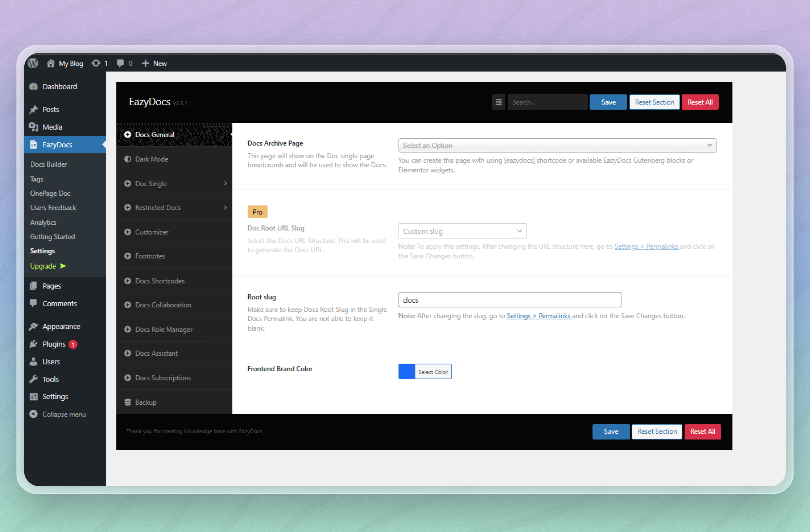
Task: Select Tags submenu item
Action: click(x=37, y=179)
